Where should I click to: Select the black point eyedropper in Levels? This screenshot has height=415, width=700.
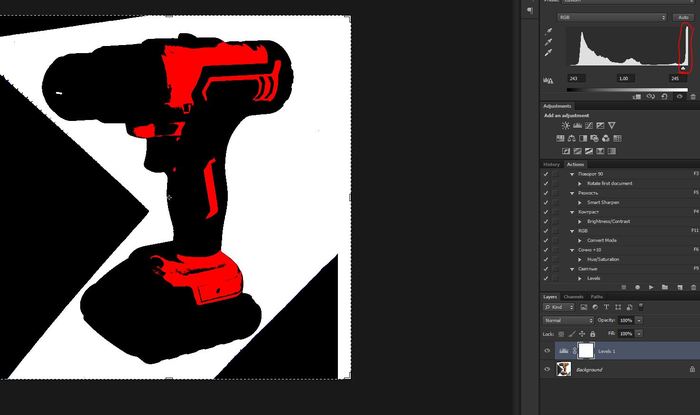(x=548, y=32)
